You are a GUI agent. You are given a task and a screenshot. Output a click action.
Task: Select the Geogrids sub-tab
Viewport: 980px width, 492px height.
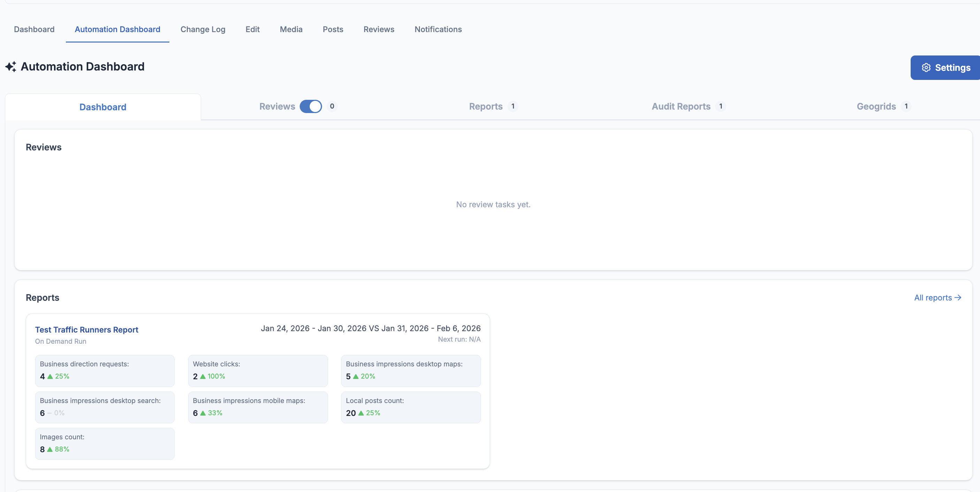(x=876, y=106)
